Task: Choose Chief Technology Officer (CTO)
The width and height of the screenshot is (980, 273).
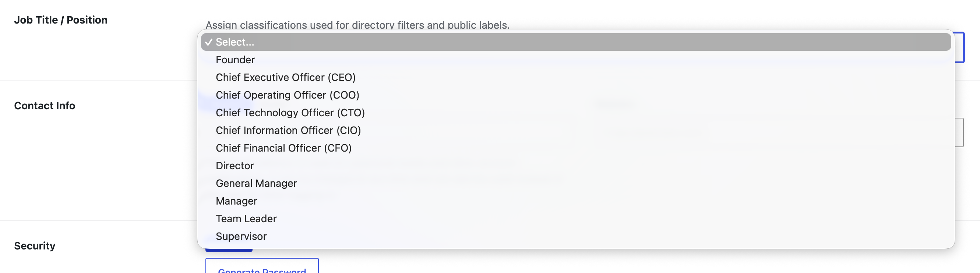Action: click(576, 113)
